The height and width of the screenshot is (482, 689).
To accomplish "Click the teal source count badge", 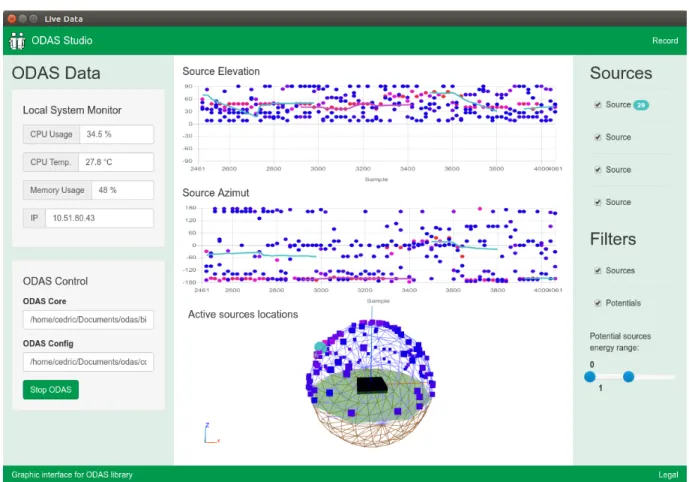I will [641, 105].
